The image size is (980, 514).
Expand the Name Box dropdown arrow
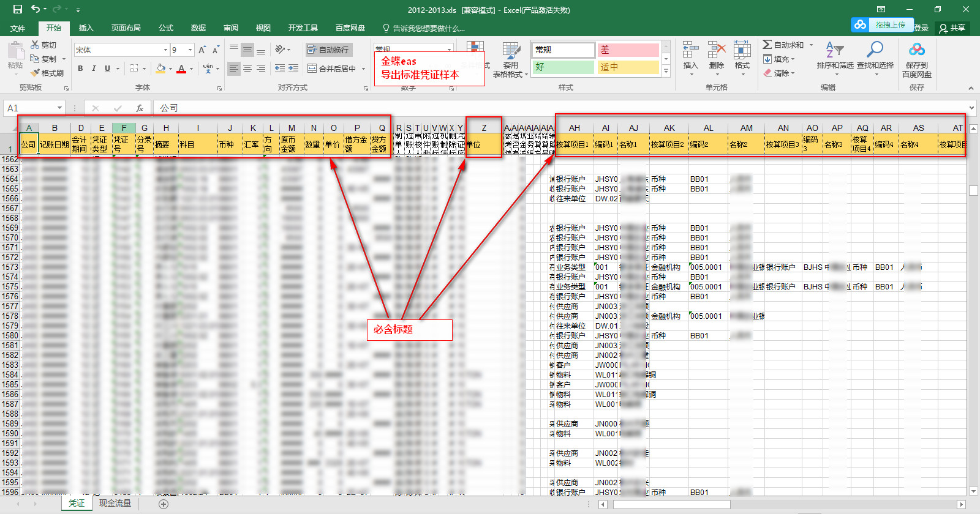(59, 108)
